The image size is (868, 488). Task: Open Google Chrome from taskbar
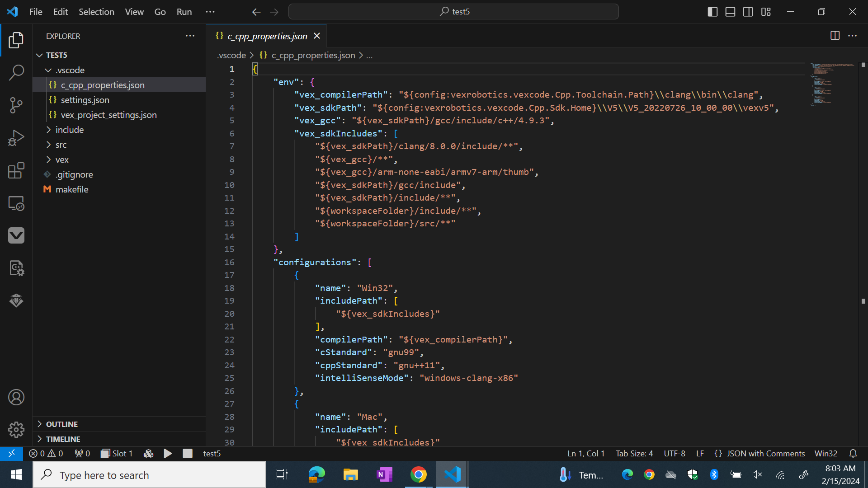coord(419,474)
